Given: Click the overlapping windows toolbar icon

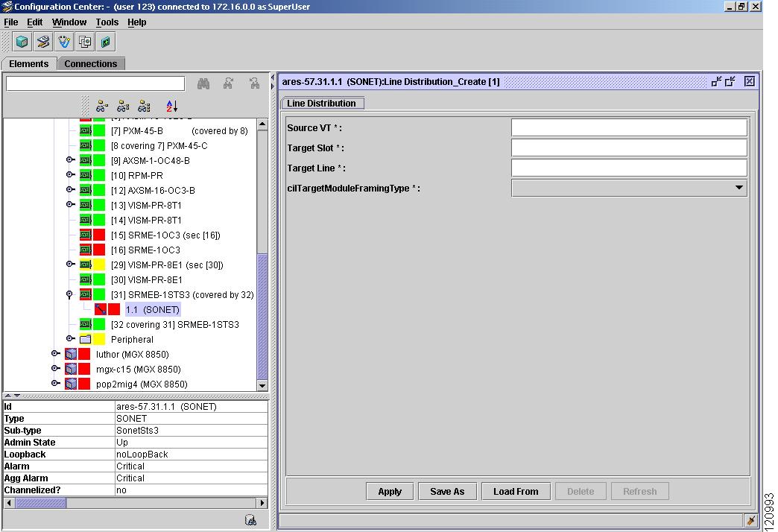Looking at the screenshot, I should point(85,42).
